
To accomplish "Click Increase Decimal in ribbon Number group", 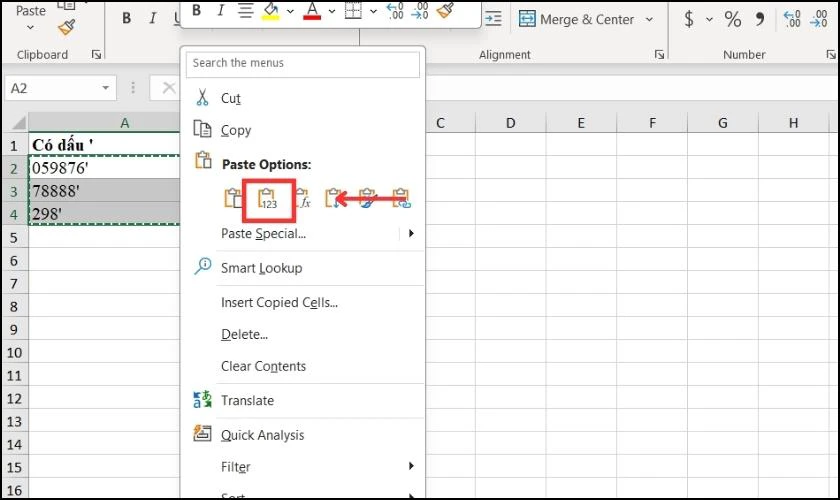I will pos(792,19).
